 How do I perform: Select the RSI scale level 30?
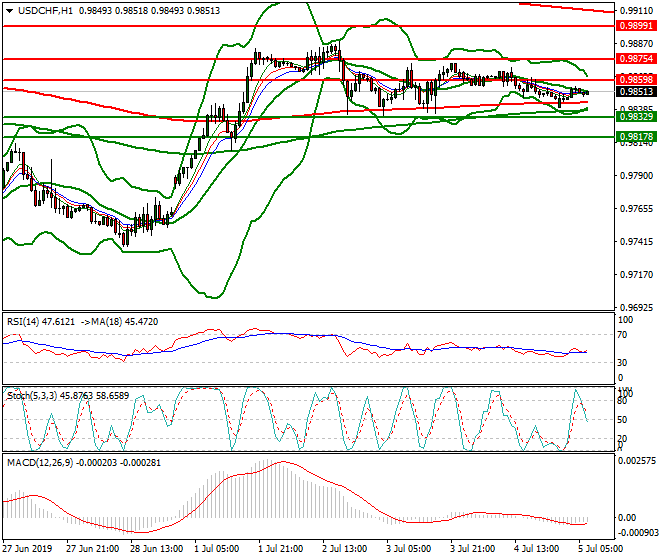623,363
